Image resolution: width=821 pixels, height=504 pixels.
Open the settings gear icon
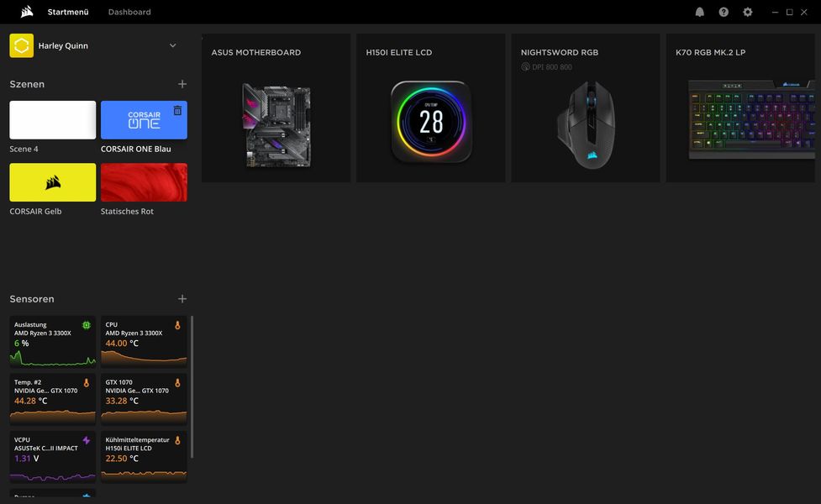[x=748, y=12]
